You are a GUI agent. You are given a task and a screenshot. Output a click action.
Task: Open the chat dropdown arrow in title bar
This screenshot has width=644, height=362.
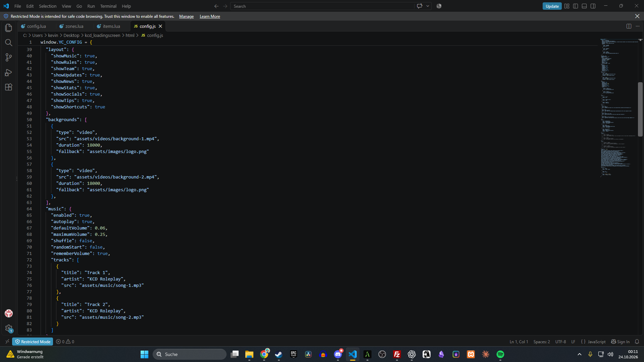click(x=428, y=6)
